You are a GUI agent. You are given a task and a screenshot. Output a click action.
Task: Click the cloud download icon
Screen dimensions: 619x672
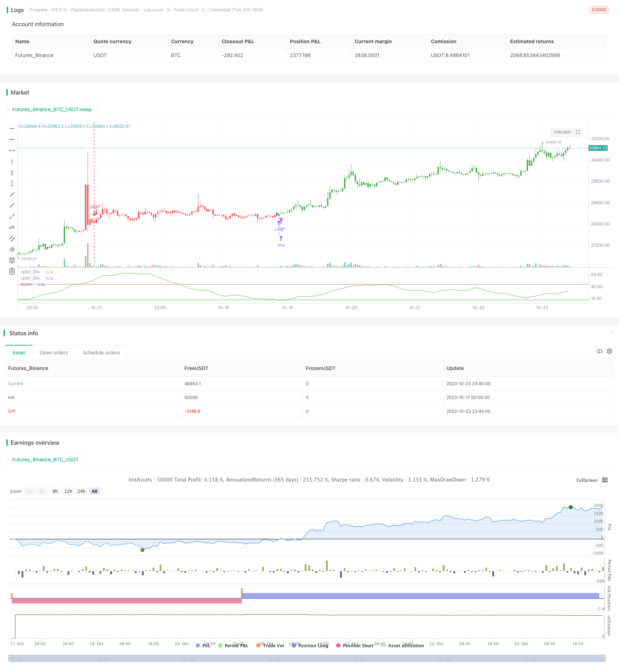pos(599,351)
